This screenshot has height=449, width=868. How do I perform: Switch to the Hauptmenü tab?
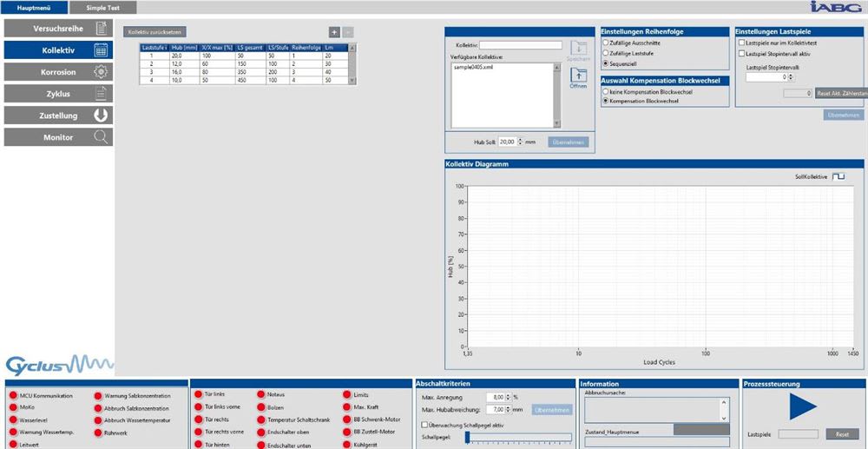point(35,8)
